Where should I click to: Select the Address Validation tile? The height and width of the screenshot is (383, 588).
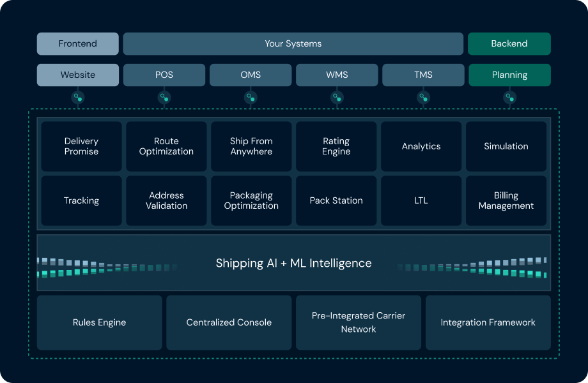[167, 200]
